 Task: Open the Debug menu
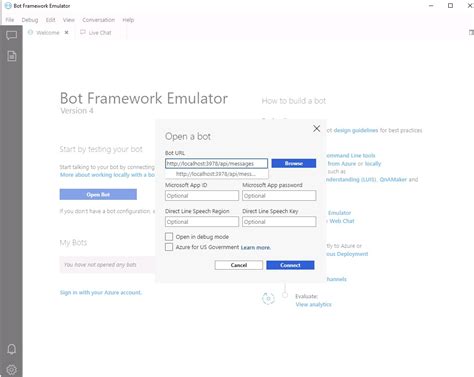click(30, 20)
